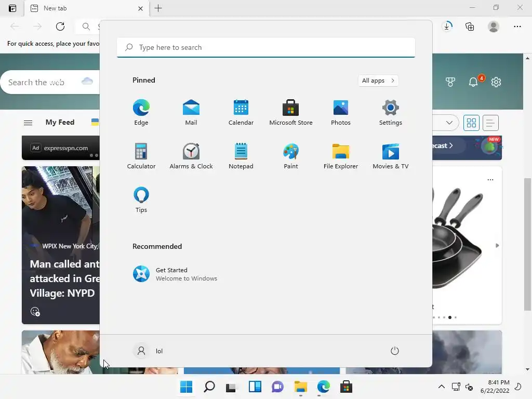Screen dimensions: 532x399
Task: Open Edge profile avatar
Action: pos(494,26)
